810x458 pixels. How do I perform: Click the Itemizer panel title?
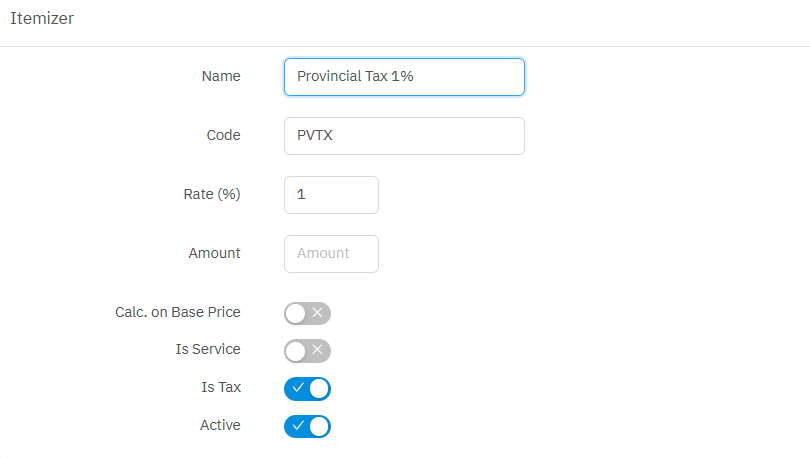tap(42, 18)
